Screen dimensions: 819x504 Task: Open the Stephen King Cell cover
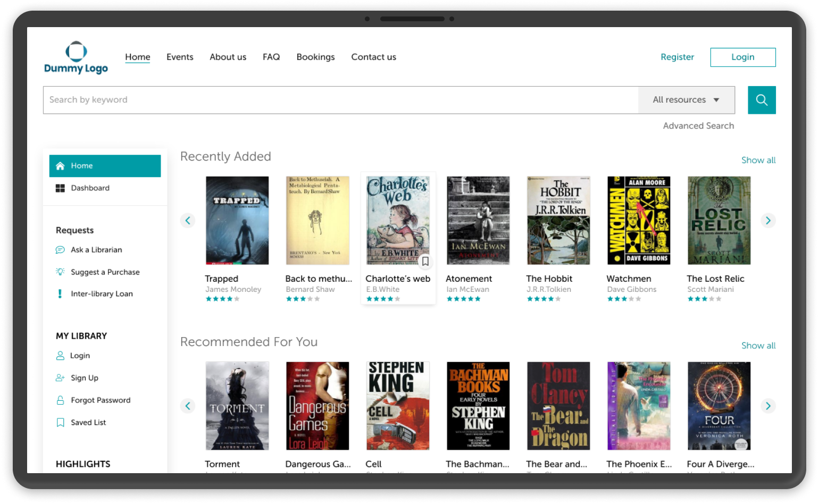[398, 406]
